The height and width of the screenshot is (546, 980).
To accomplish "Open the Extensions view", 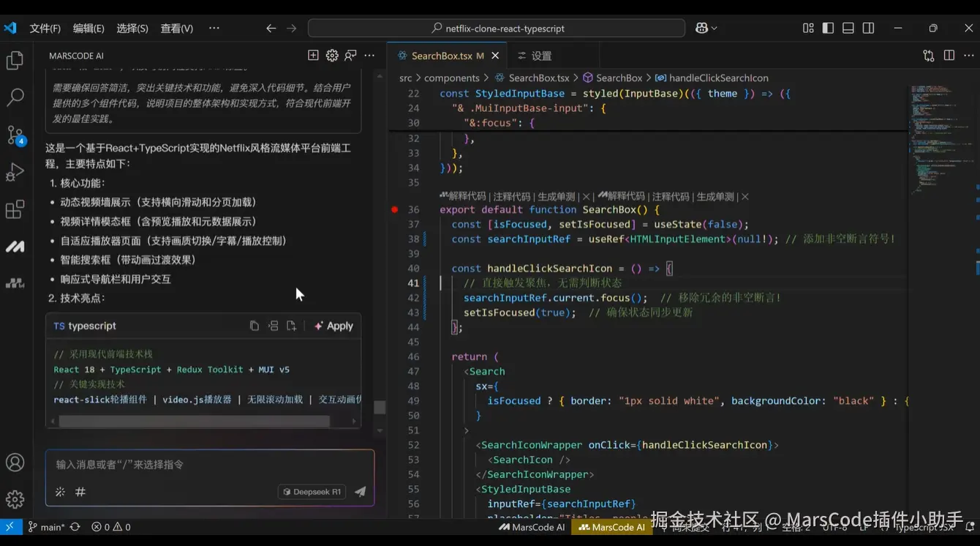I will 15,209.
